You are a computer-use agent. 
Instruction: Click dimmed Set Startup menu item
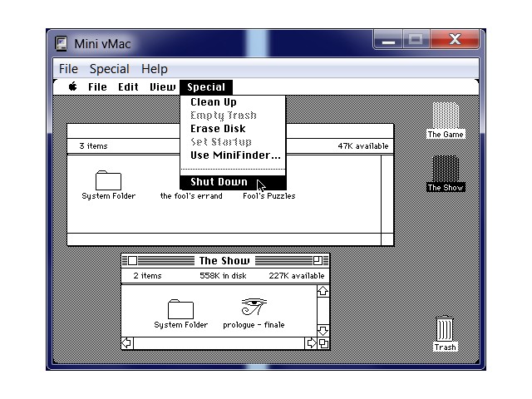click(x=233, y=142)
